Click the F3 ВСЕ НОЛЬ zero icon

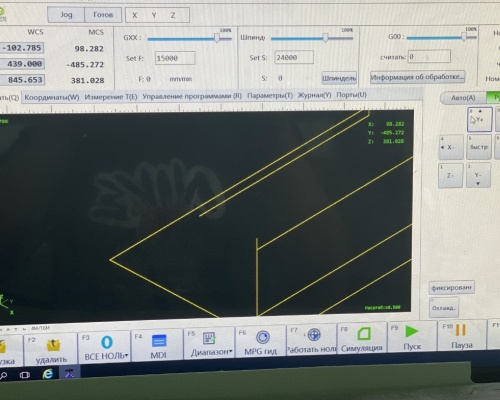[x=107, y=342]
